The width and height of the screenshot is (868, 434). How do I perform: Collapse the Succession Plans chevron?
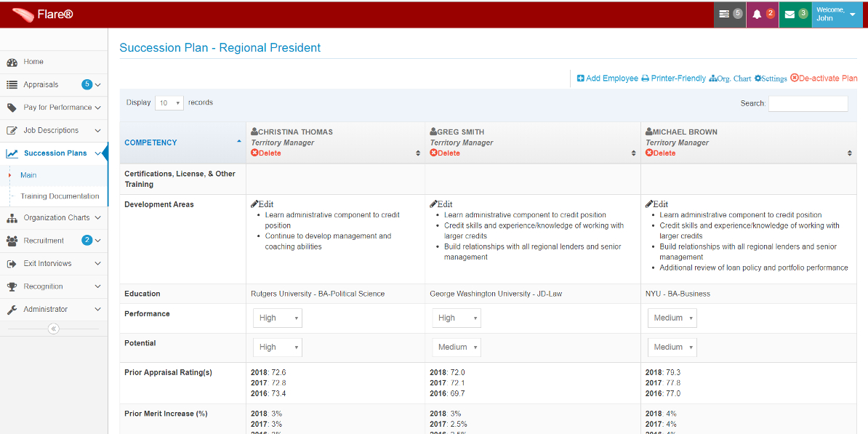point(98,154)
